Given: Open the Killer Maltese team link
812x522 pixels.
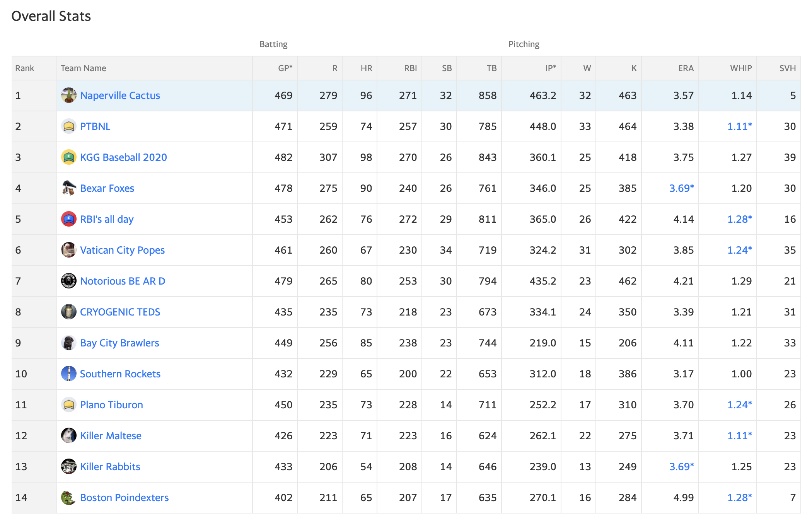Looking at the screenshot, I should [x=111, y=436].
